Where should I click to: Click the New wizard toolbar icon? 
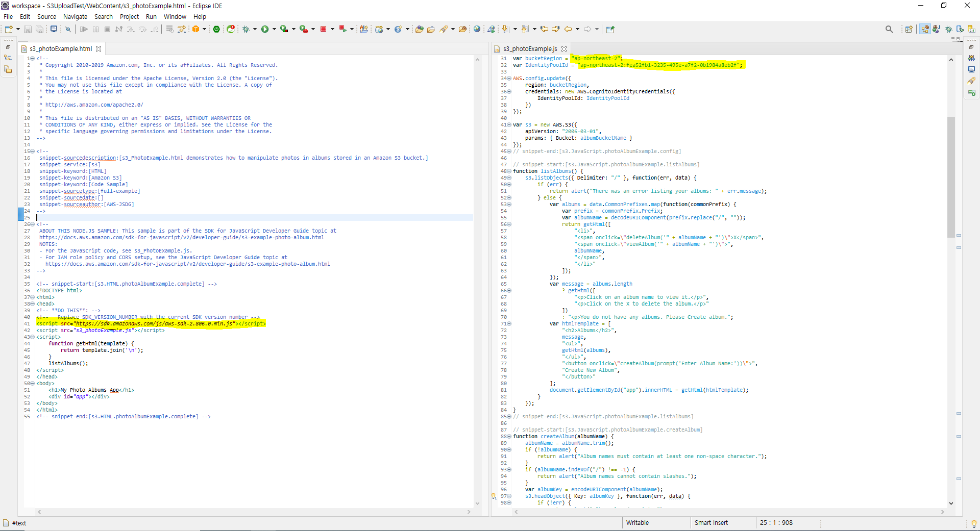pos(9,29)
